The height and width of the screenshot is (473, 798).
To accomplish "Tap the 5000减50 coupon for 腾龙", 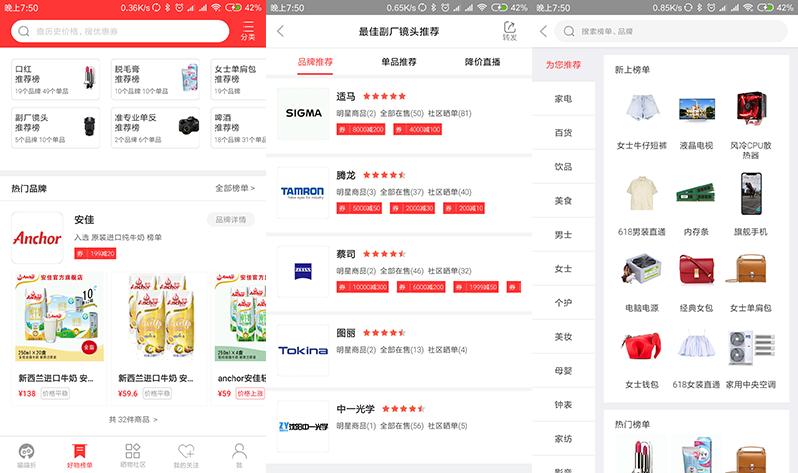I will pyautogui.click(x=359, y=208).
